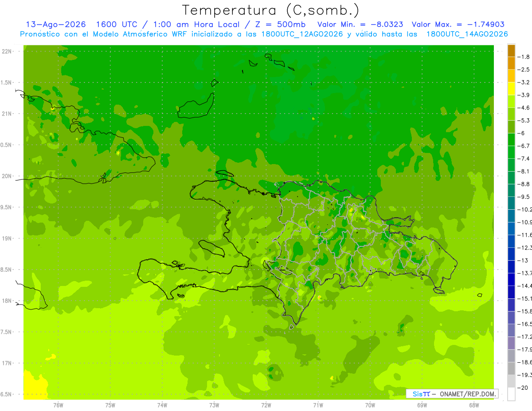The height and width of the screenshot is (411, 532).
Task: Click the '-2.5' colorbar value
Action: pyautogui.click(x=524, y=70)
